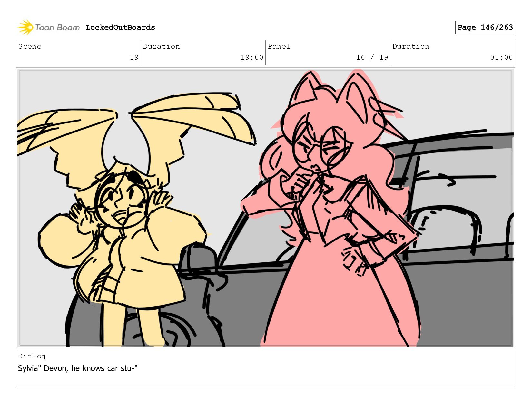Click the Duration label beside Panel

(x=411, y=46)
